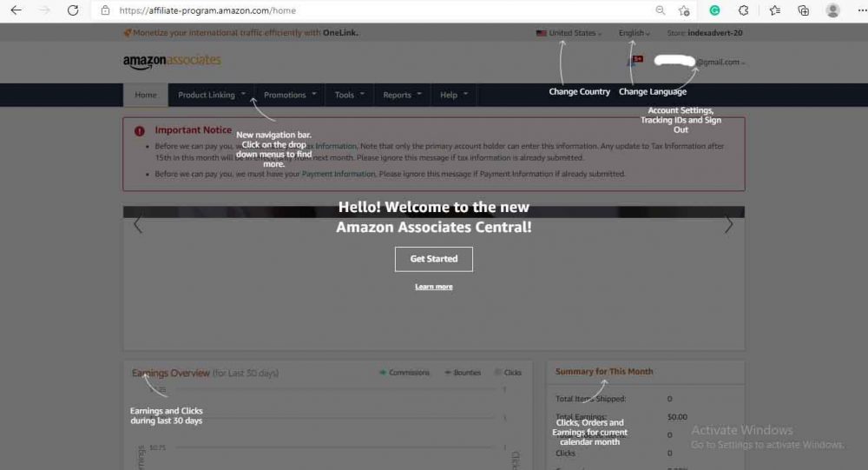Expand the Help menu

(454, 95)
